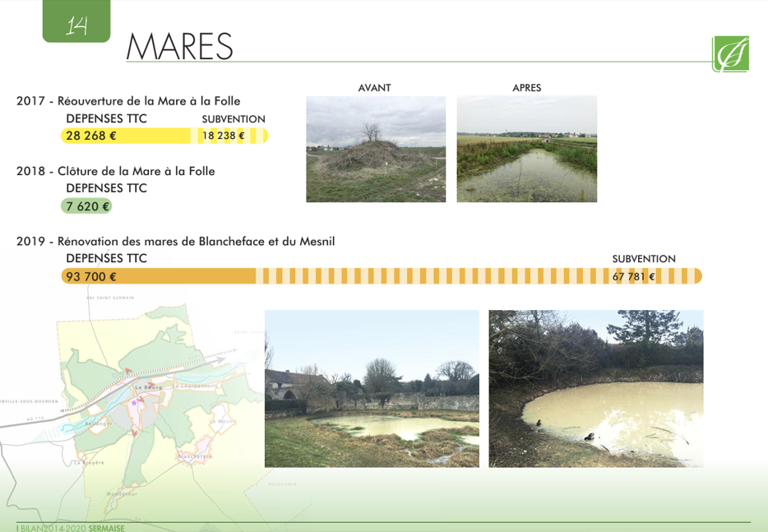Click the AVANT label above the photo

coord(374,88)
